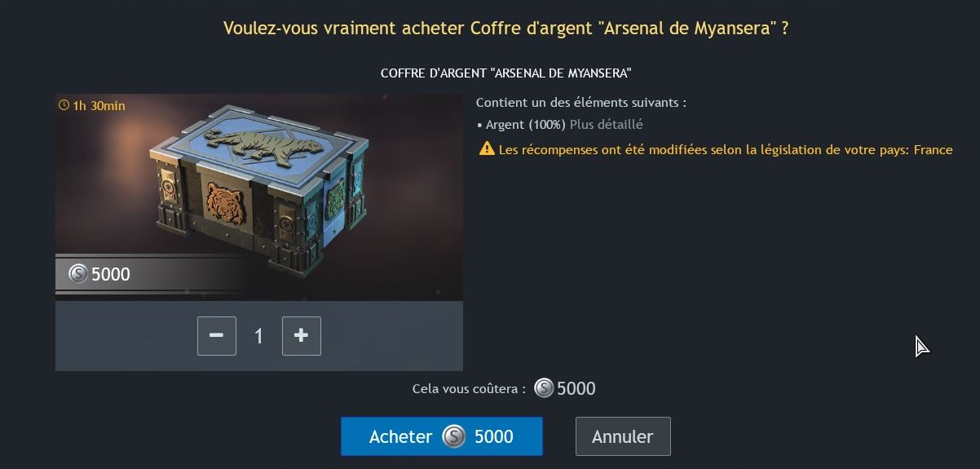Click the quantity value 1 field
The image size is (980, 469).
259,336
